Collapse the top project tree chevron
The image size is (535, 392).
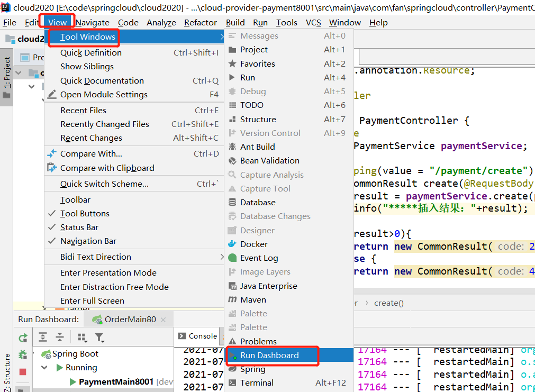(19, 72)
